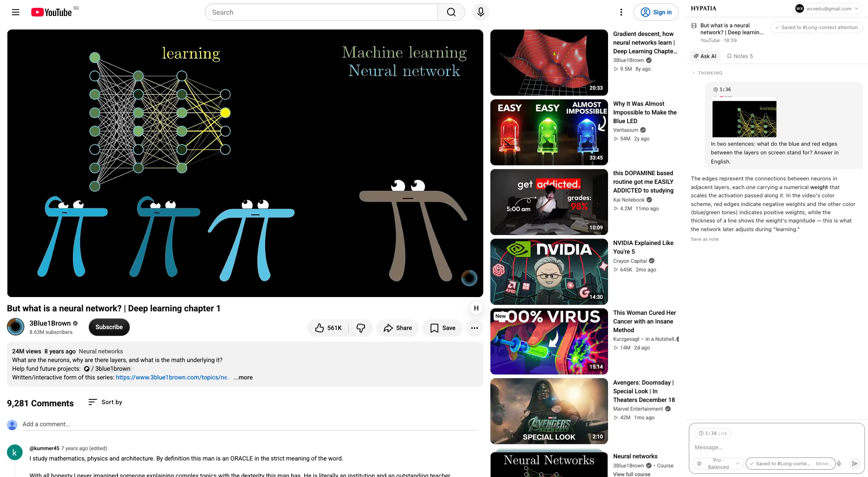The width and height of the screenshot is (868, 477).
Task: Jump to the 1:36 timestamp in chat
Action: tap(722, 89)
